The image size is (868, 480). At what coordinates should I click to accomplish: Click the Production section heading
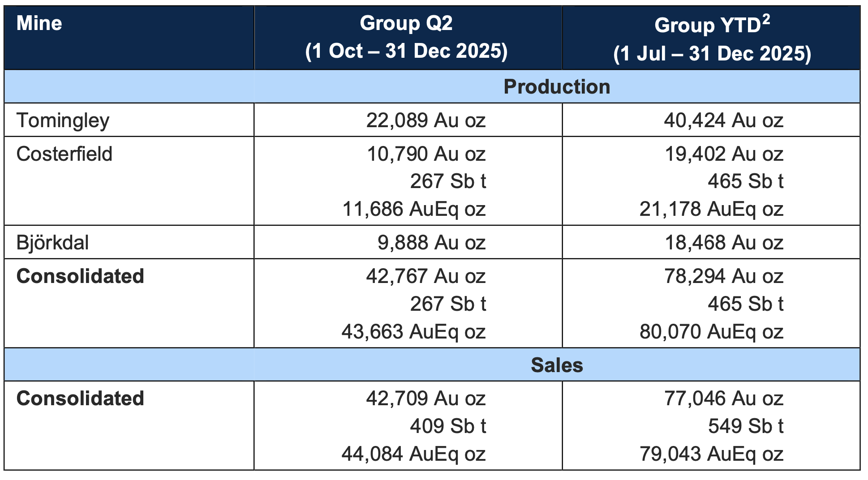click(x=557, y=87)
